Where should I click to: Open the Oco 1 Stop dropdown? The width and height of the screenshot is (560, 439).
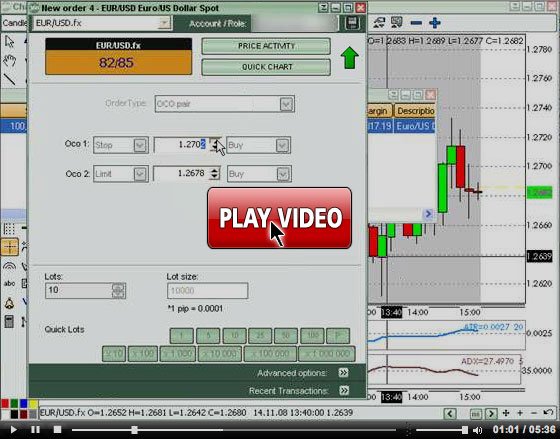click(x=140, y=145)
